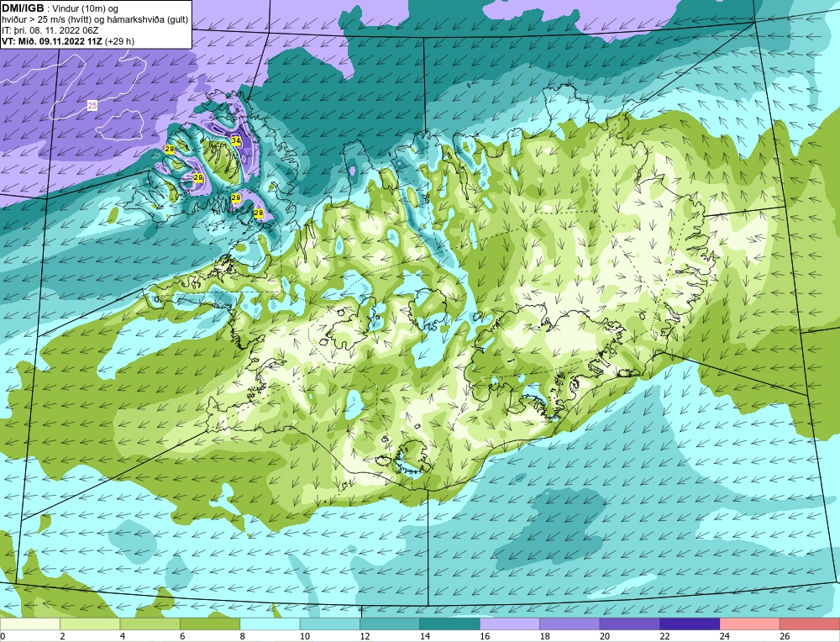
Task: Click the light green 2–4 m/s legend swatch
Action: coord(90,624)
